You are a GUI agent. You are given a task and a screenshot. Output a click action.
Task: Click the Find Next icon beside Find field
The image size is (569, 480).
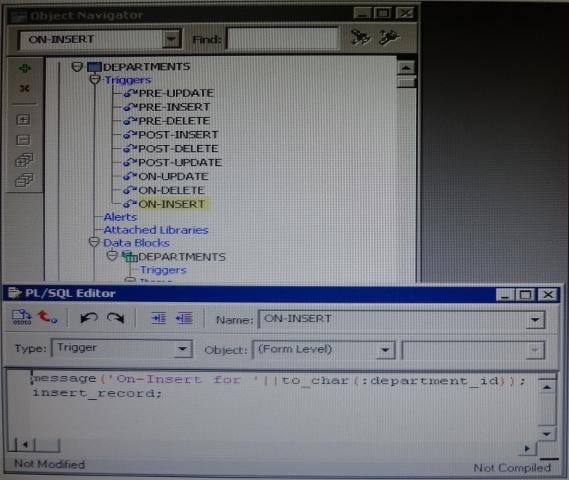click(x=360, y=37)
